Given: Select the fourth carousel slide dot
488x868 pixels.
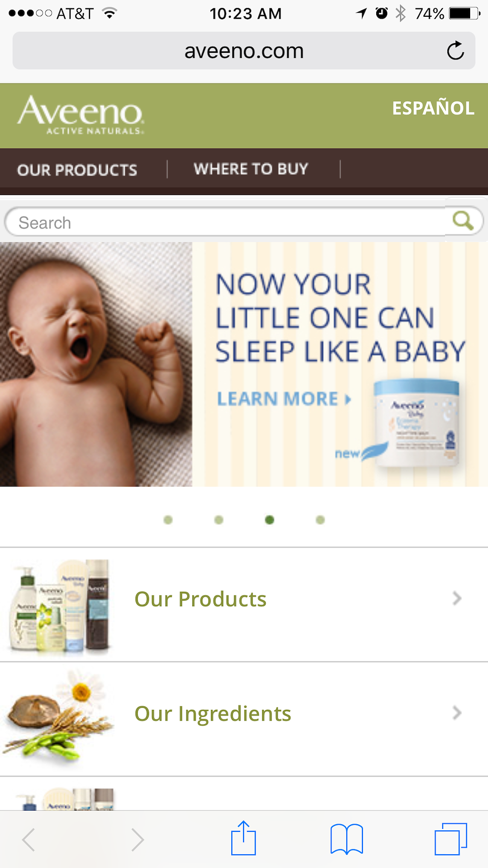Looking at the screenshot, I should (x=320, y=520).
